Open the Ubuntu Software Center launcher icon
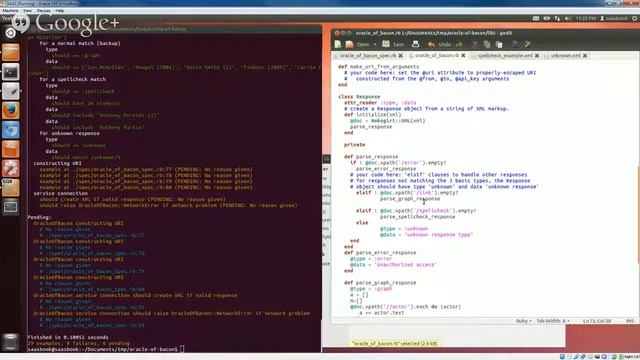This screenshot has width=640, height=360. pos(11,149)
